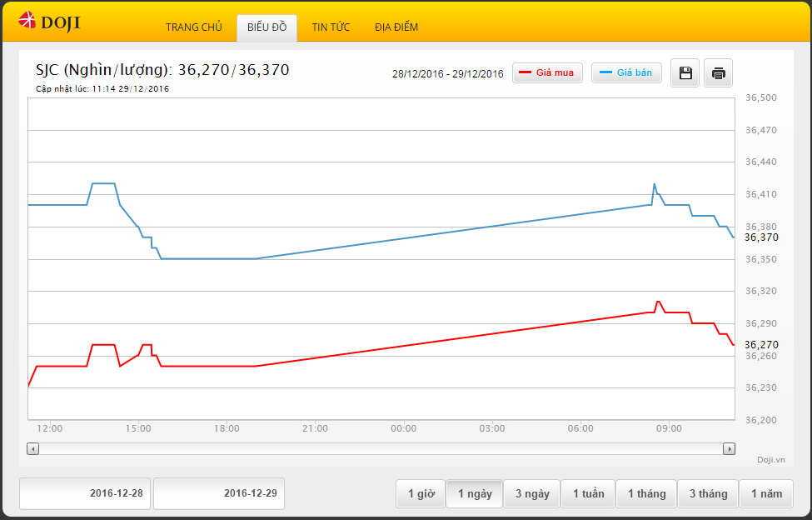The height and width of the screenshot is (520, 812).
Task: Click the 36,200 axis label
Action: (760, 420)
